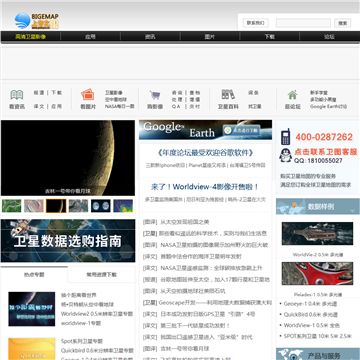Viewport: 360px width, 360px height.
Task: Open the worldview-1专题 link
Action: coord(81,323)
